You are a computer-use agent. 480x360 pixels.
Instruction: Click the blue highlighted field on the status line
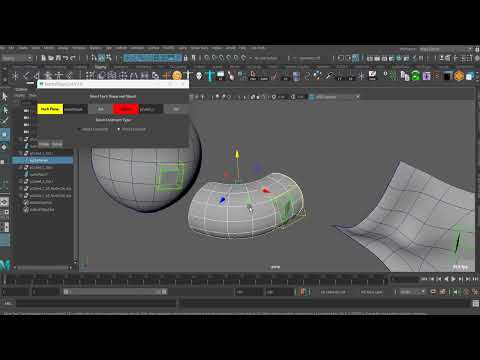pyautogui.click(x=153, y=58)
